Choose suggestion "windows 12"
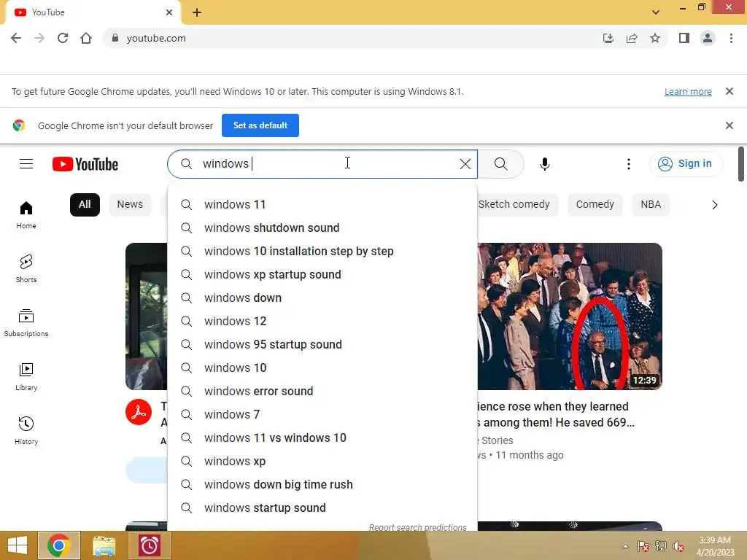Viewport: 747px width, 560px height. [322, 321]
